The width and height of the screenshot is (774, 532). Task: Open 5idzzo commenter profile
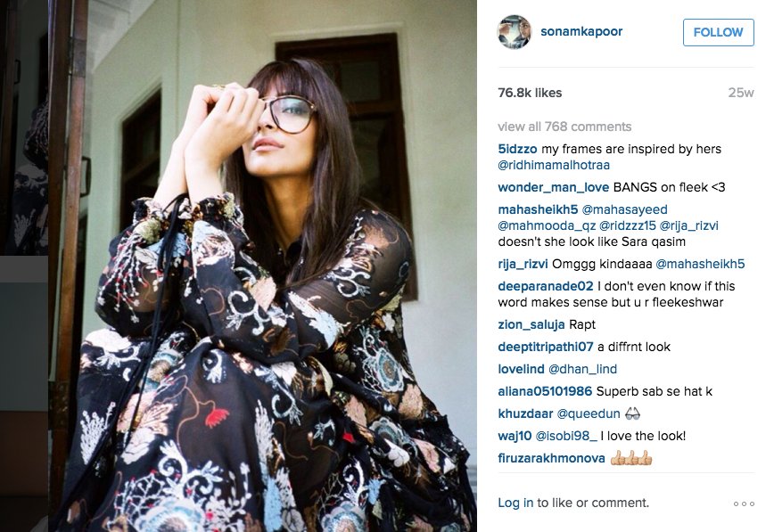[517, 149]
